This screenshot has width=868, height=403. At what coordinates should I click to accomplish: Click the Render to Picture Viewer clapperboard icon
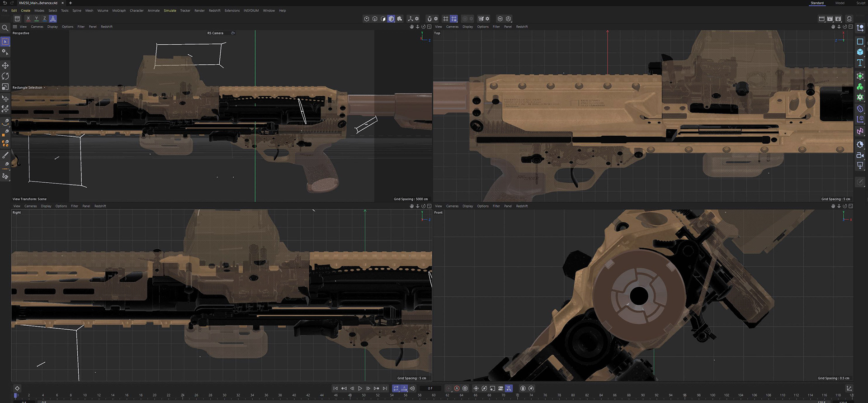tap(830, 19)
